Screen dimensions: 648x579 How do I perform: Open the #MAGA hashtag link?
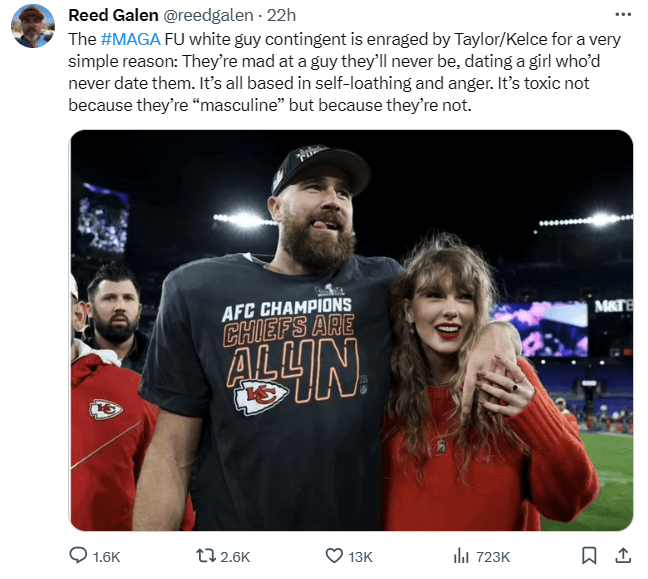(129, 38)
